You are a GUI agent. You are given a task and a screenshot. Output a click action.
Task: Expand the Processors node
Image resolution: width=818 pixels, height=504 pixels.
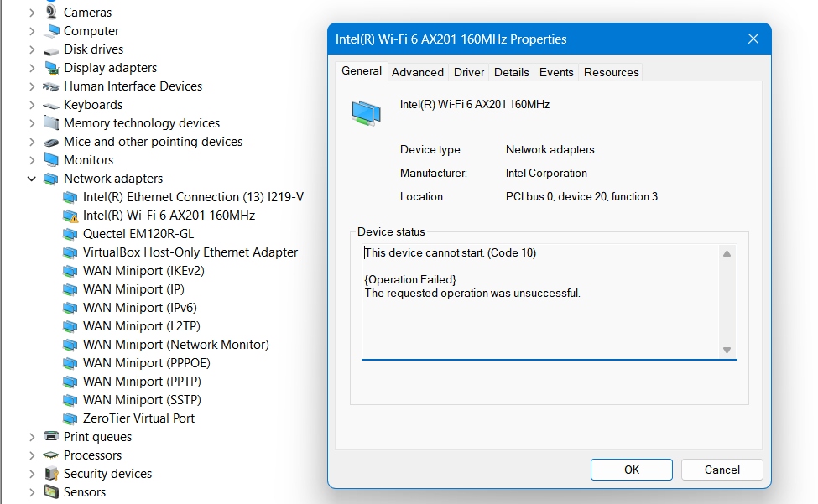tap(32, 455)
